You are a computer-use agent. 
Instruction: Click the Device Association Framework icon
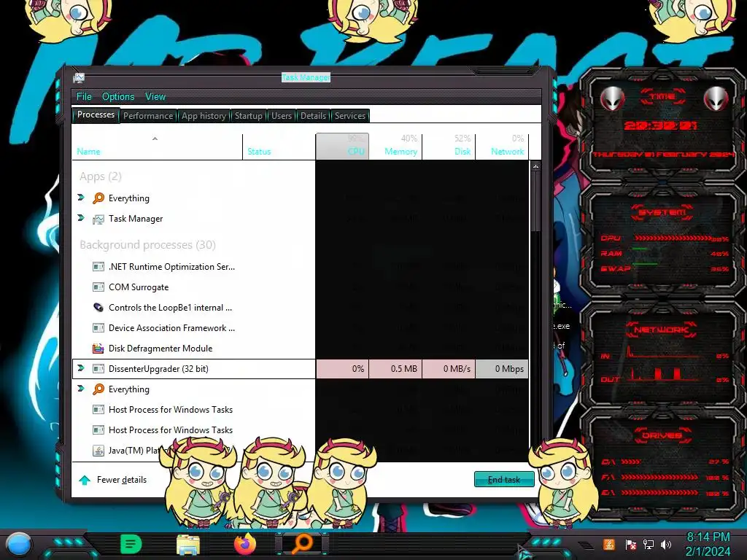[x=98, y=328]
